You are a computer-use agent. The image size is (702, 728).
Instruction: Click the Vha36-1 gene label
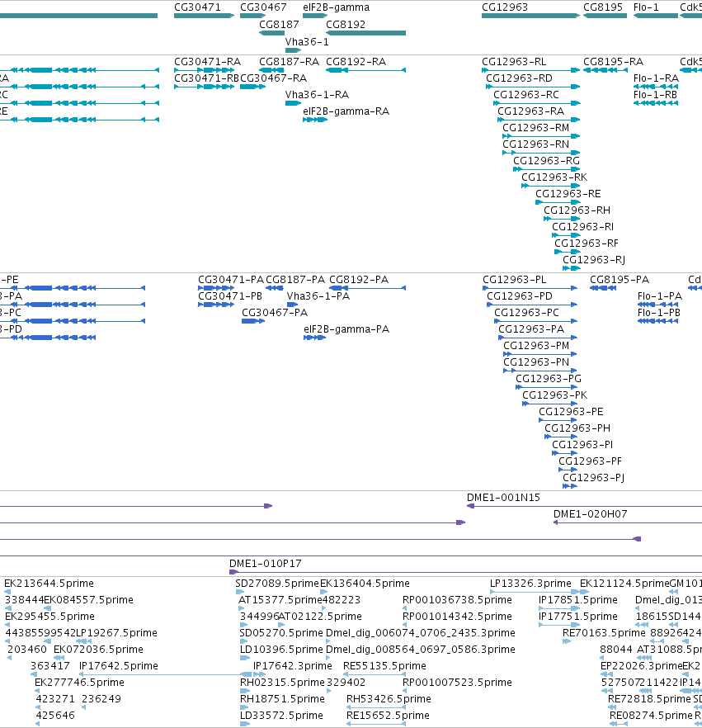click(307, 42)
